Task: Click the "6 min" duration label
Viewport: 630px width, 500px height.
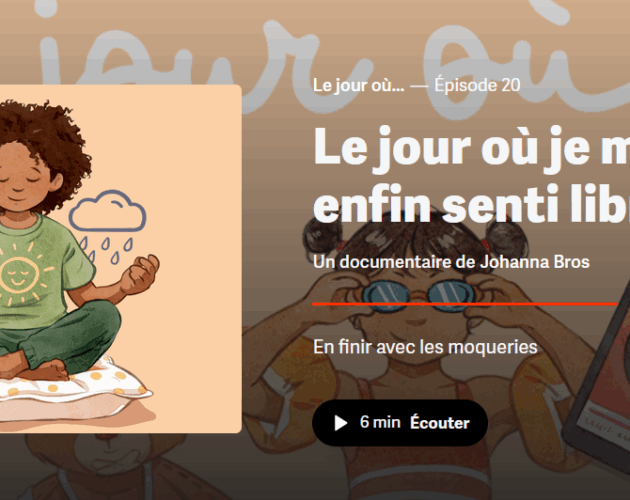Action: click(x=380, y=422)
